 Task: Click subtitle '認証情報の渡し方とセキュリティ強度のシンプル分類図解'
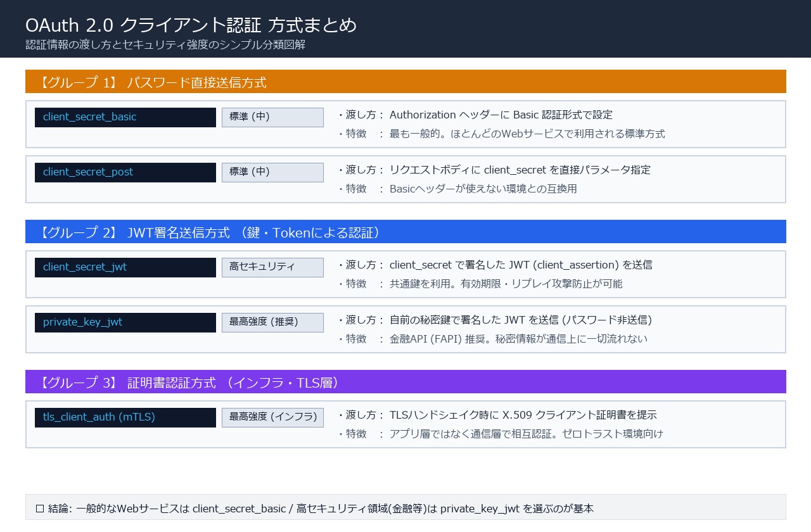pyautogui.click(x=165, y=45)
